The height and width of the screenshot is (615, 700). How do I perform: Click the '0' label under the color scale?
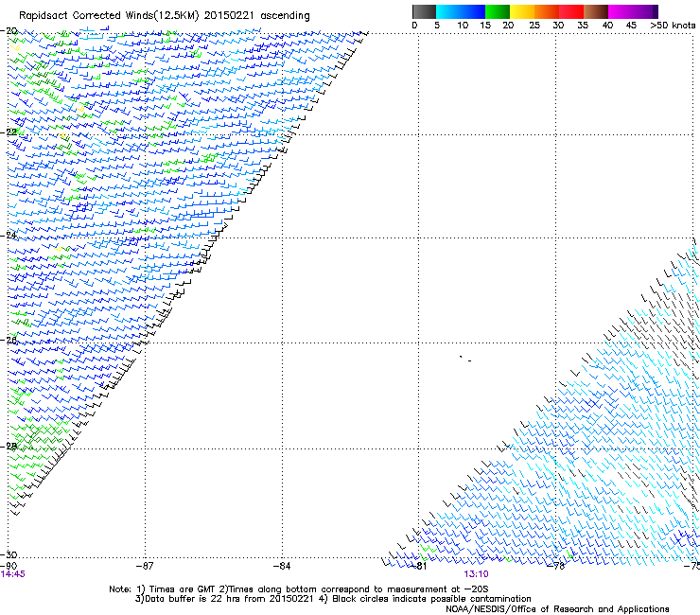(414, 26)
